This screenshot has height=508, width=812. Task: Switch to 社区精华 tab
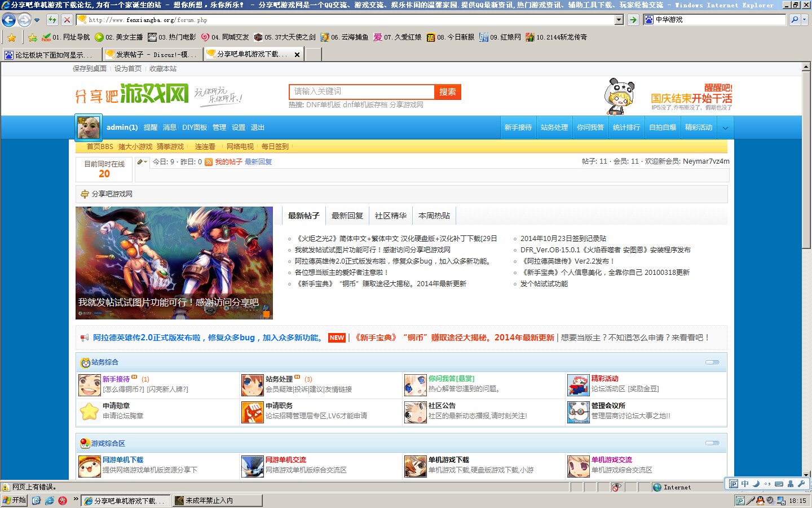pos(391,216)
